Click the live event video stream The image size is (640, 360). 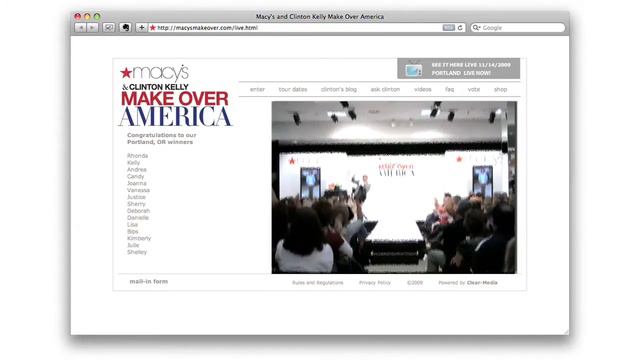[x=394, y=187]
